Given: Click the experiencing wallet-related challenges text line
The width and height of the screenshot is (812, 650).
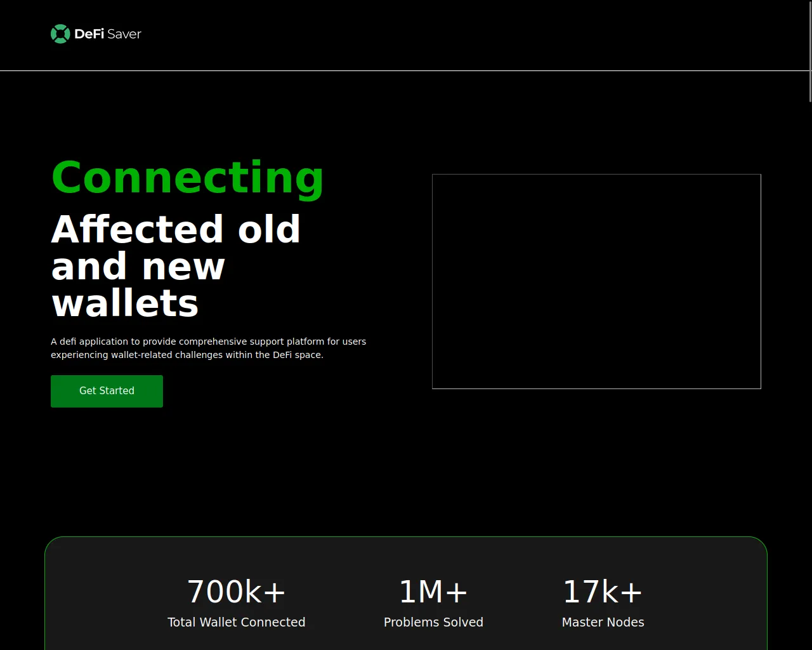Looking at the screenshot, I should (x=187, y=355).
